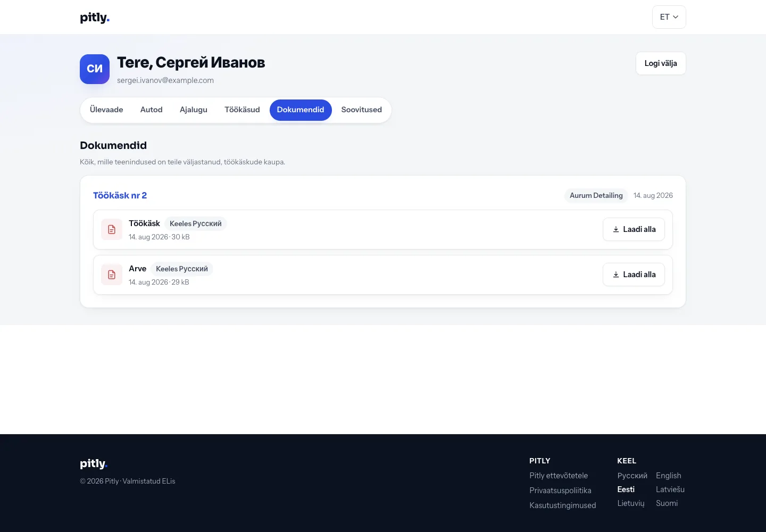Switch to the Ülevaade tab
The width and height of the screenshot is (766, 532).
click(106, 110)
